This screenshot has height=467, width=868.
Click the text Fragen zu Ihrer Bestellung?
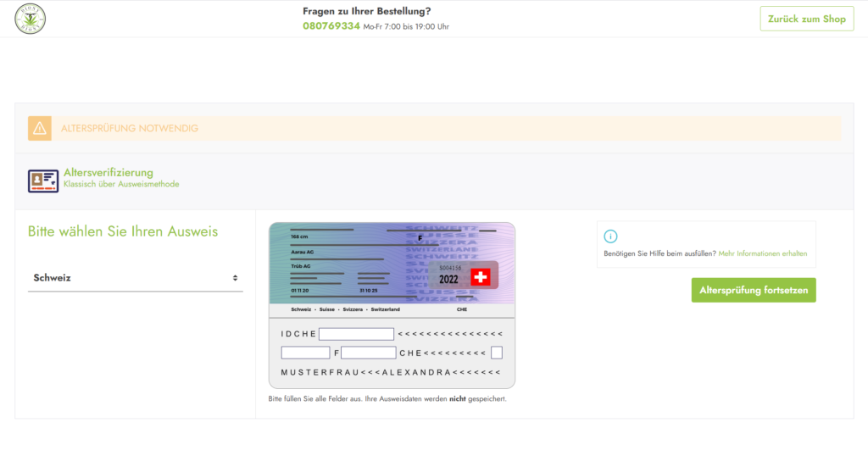coord(366,11)
